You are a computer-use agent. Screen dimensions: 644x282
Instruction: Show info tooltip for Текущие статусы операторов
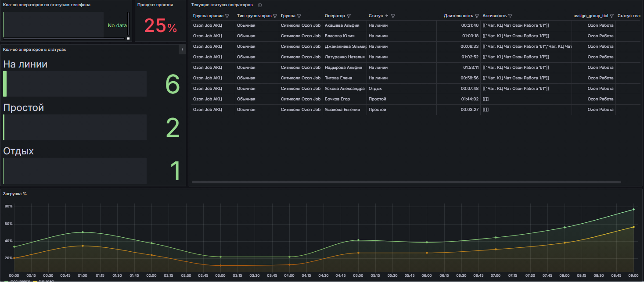click(x=260, y=5)
